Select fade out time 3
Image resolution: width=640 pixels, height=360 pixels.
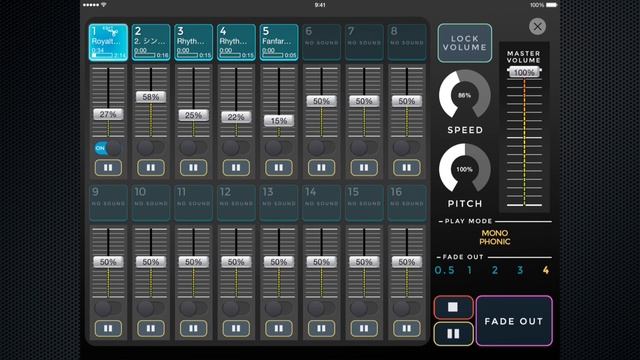pos(520,270)
